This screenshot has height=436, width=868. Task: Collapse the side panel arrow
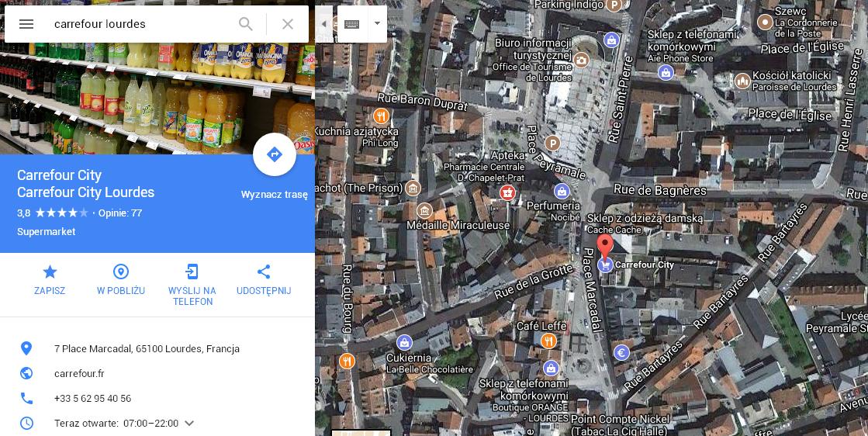[324, 24]
